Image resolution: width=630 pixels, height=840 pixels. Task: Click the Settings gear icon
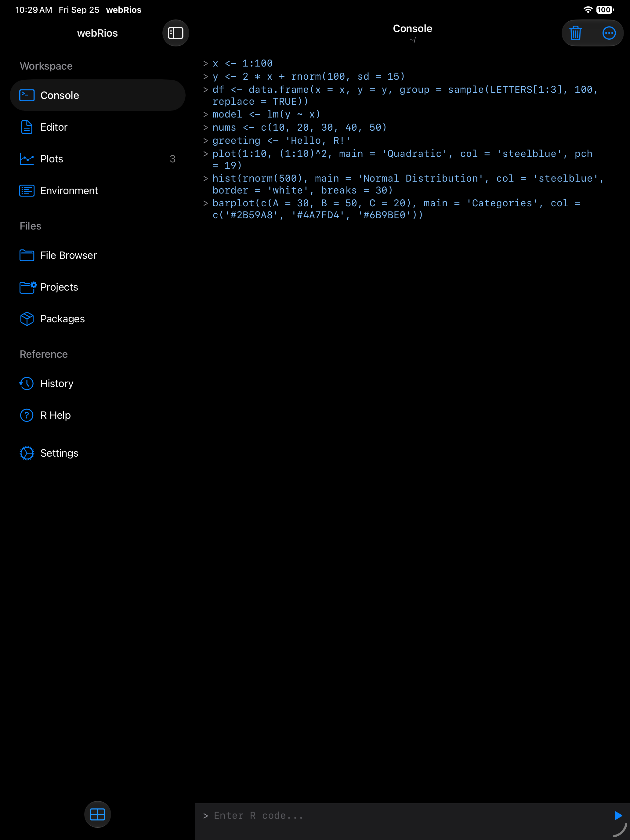pos(27,453)
